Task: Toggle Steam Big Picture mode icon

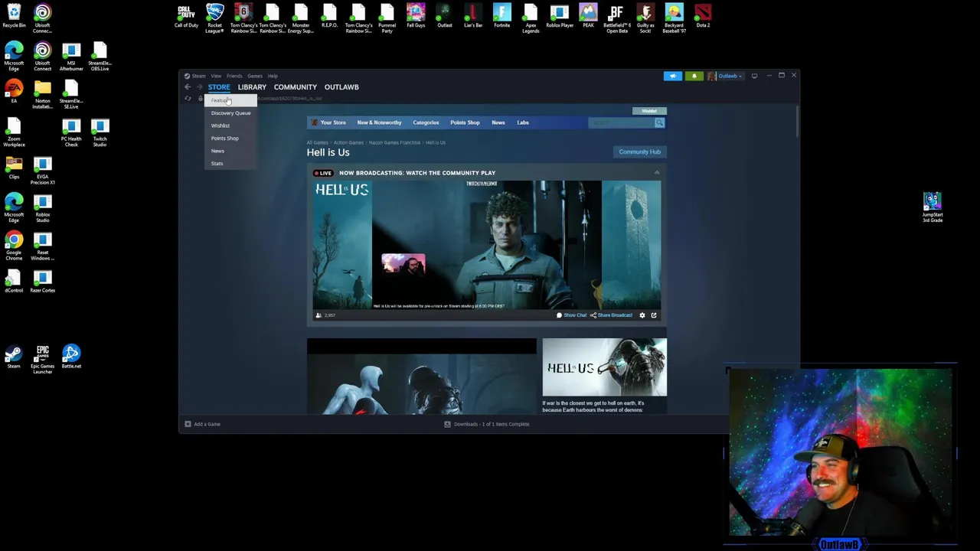Action: pyautogui.click(x=754, y=76)
